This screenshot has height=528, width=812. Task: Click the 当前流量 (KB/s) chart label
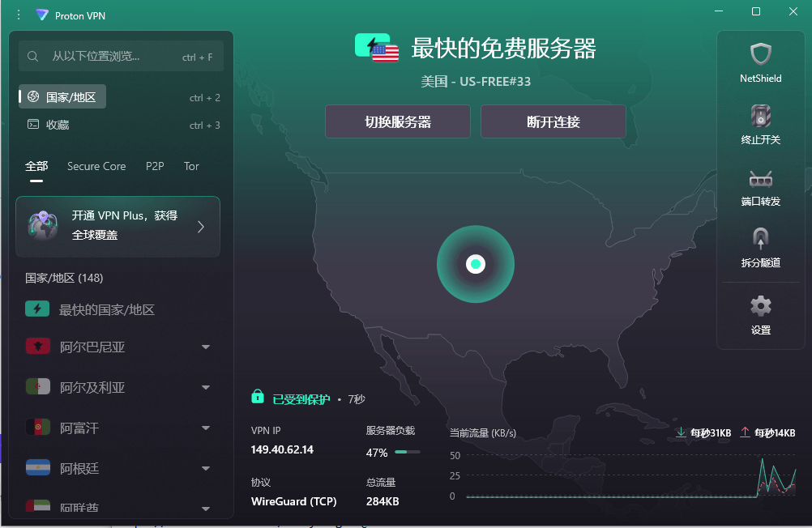[483, 432]
